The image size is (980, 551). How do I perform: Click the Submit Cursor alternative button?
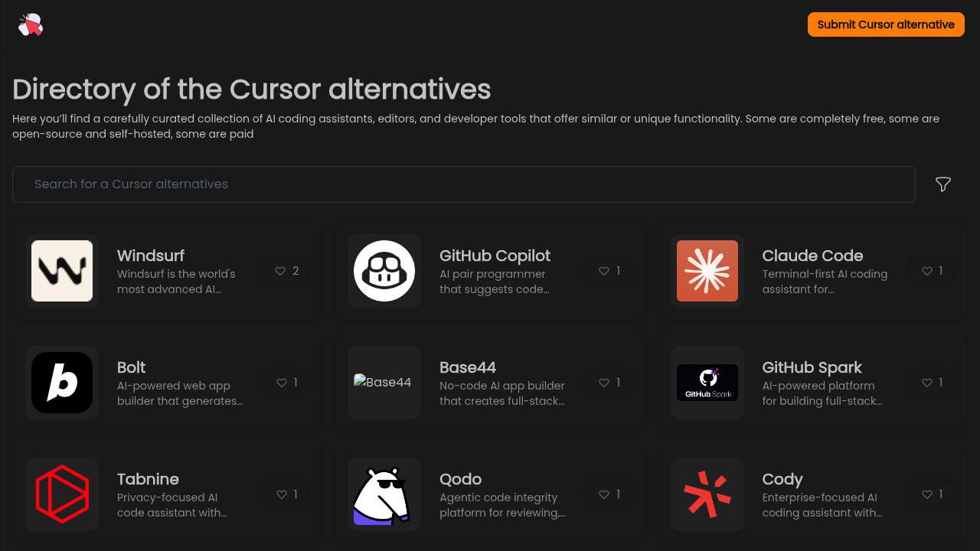886,24
